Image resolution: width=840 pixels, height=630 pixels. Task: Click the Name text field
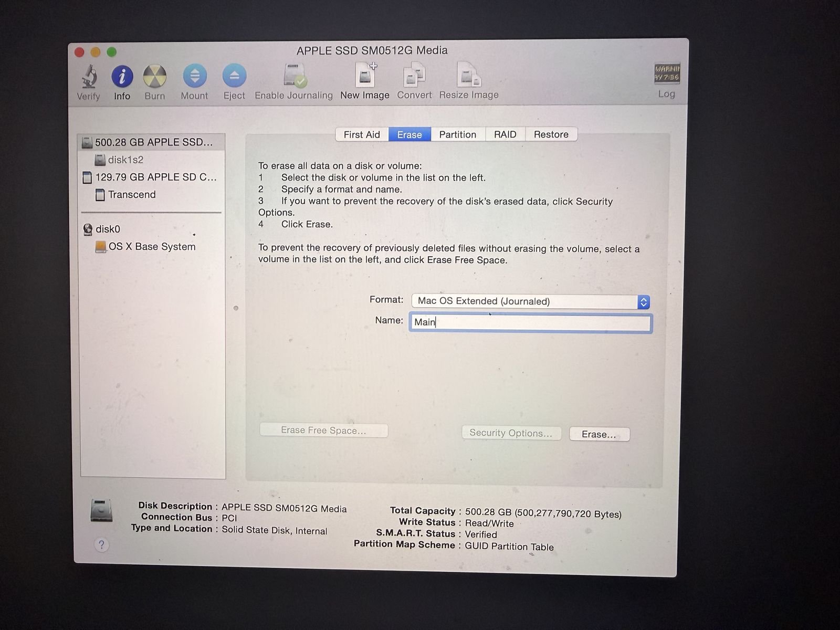coord(531,322)
